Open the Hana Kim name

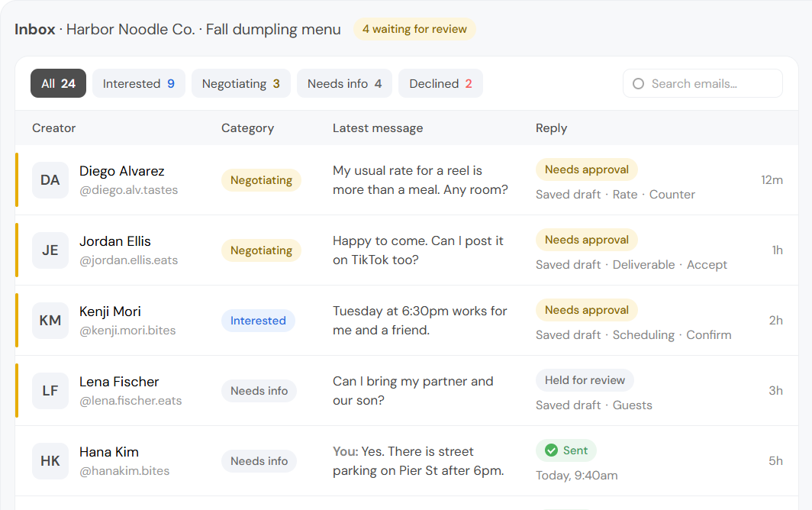(108, 452)
